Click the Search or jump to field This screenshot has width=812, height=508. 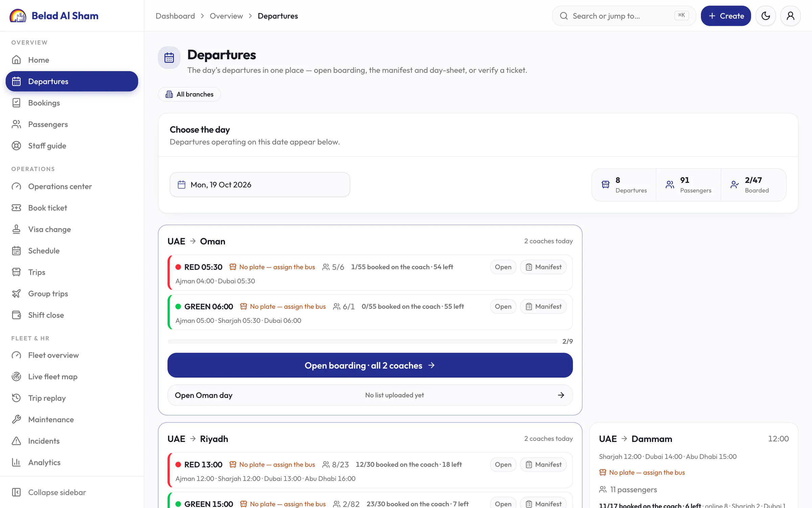(x=624, y=16)
